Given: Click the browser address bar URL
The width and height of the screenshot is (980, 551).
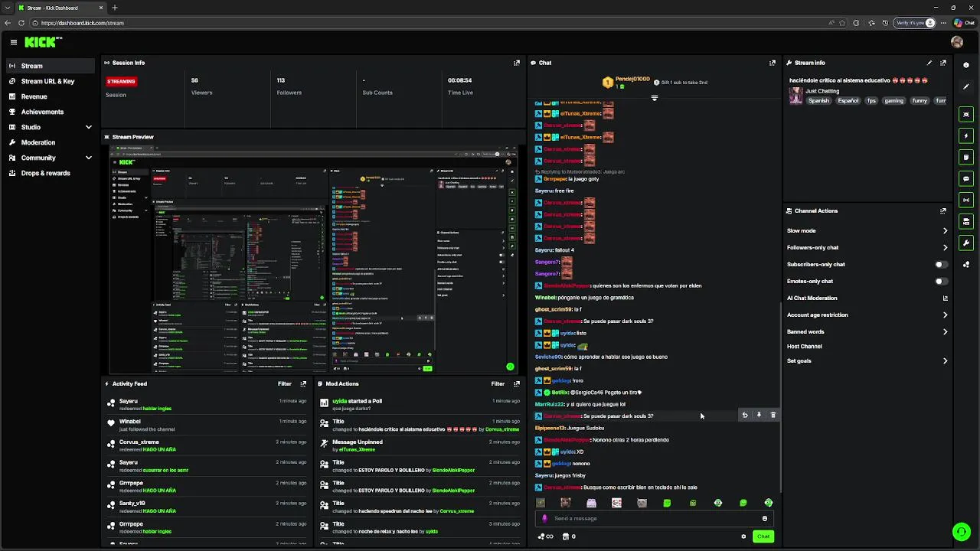Looking at the screenshot, I should (x=83, y=23).
